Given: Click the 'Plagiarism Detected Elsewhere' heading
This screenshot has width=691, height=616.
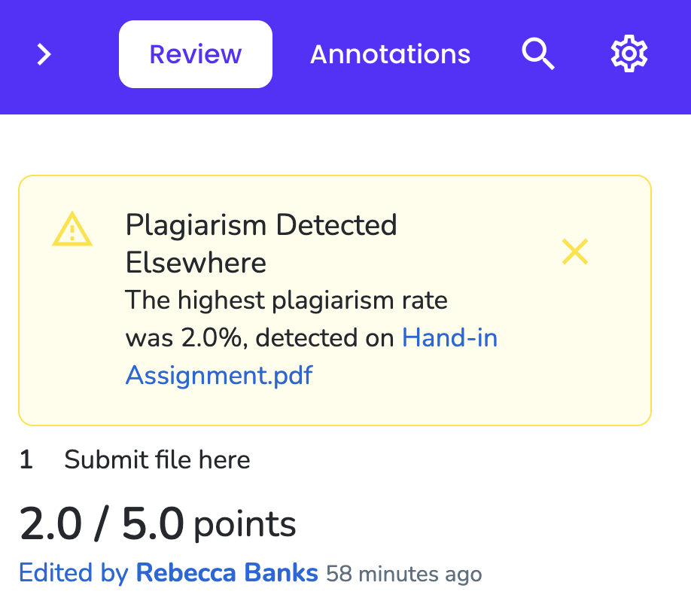Looking at the screenshot, I should pos(261,243).
